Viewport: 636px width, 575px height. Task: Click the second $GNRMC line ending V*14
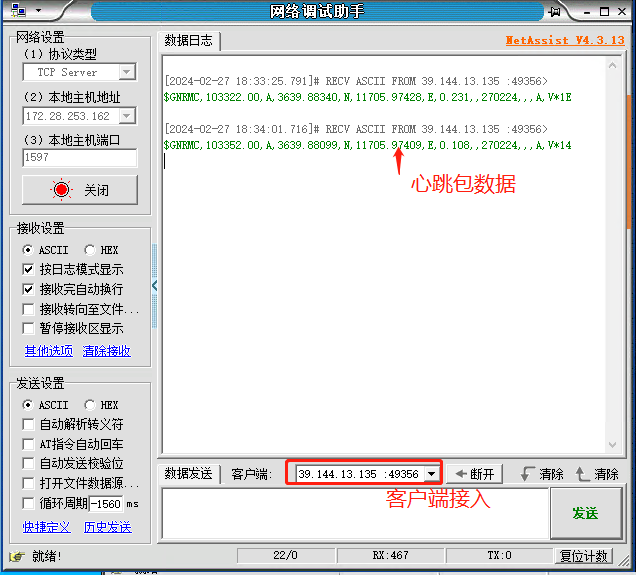367,145
